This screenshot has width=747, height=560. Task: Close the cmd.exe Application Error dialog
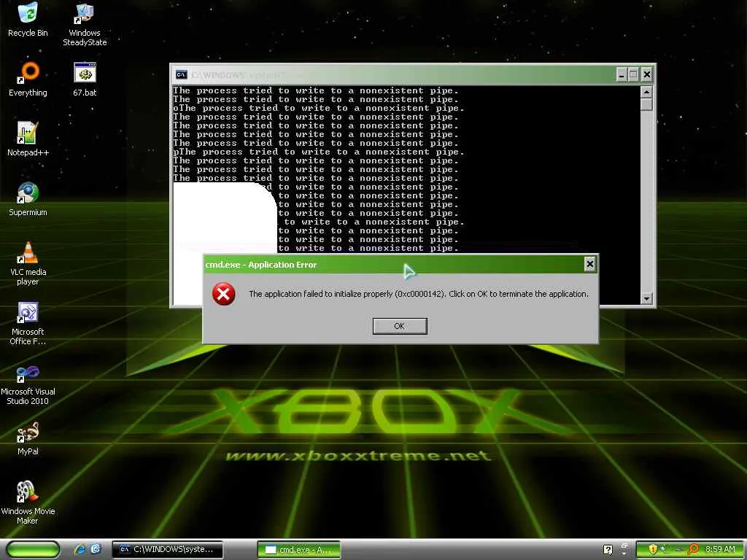click(589, 264)
